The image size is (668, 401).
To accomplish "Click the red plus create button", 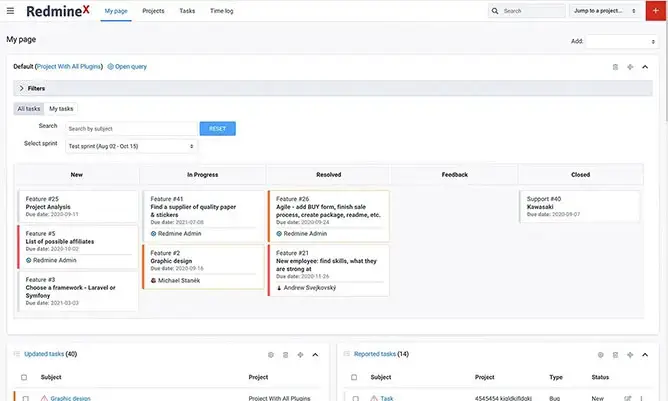I will tap(656, 11).
